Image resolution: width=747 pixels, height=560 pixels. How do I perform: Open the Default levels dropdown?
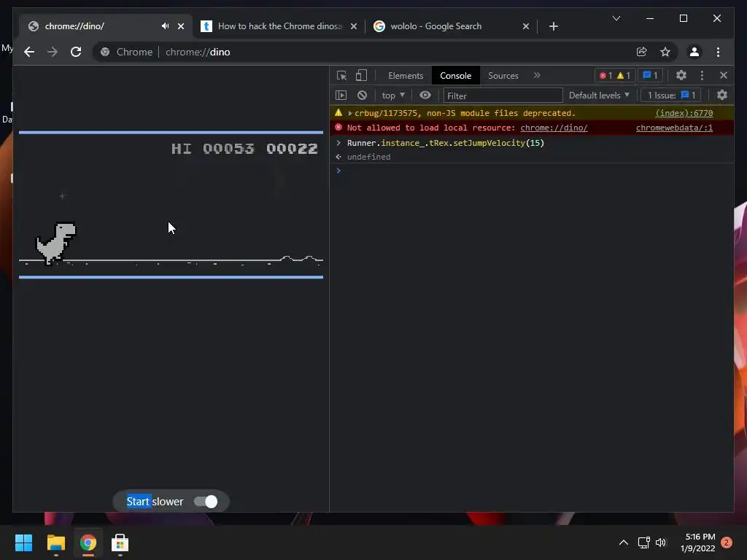(599, 96)
